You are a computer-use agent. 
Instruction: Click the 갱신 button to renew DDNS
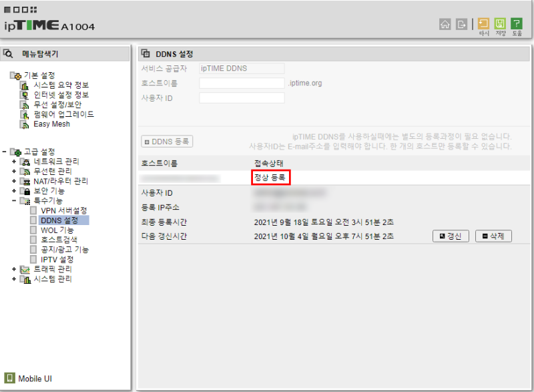coord(451,236)
